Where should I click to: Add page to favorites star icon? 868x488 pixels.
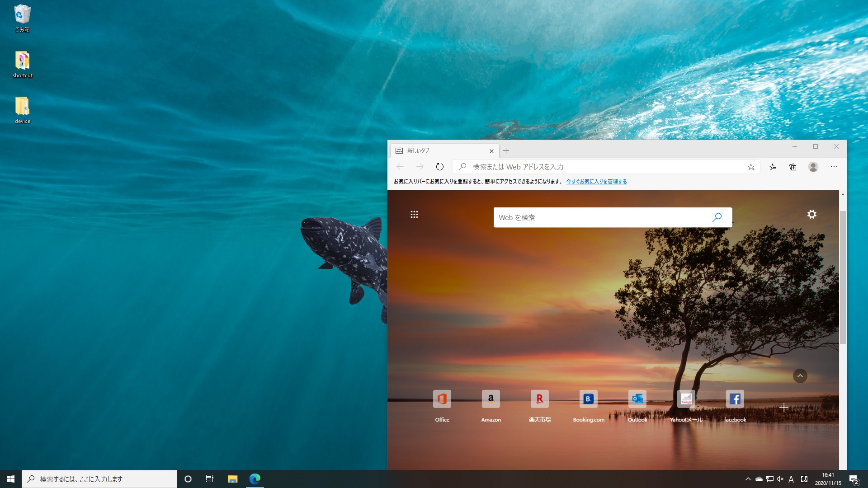(751, 167)
